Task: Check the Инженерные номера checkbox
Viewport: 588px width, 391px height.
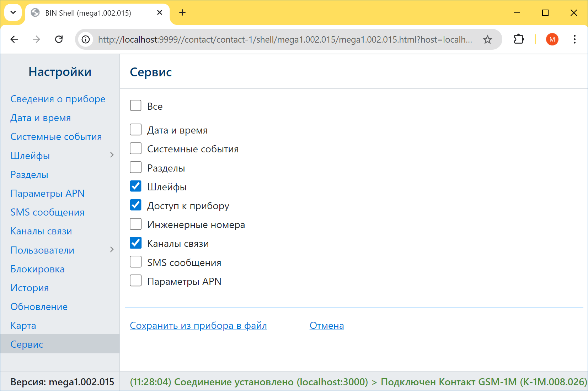Action: tap(136, 224)
